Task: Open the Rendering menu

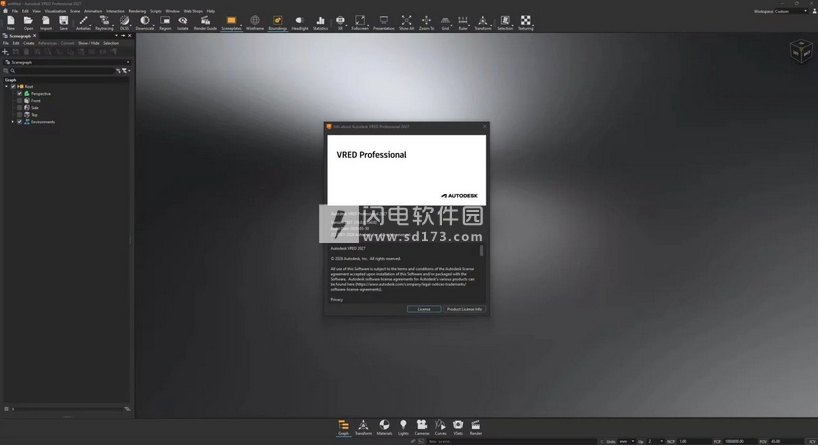Action: [x=137, y=11]
